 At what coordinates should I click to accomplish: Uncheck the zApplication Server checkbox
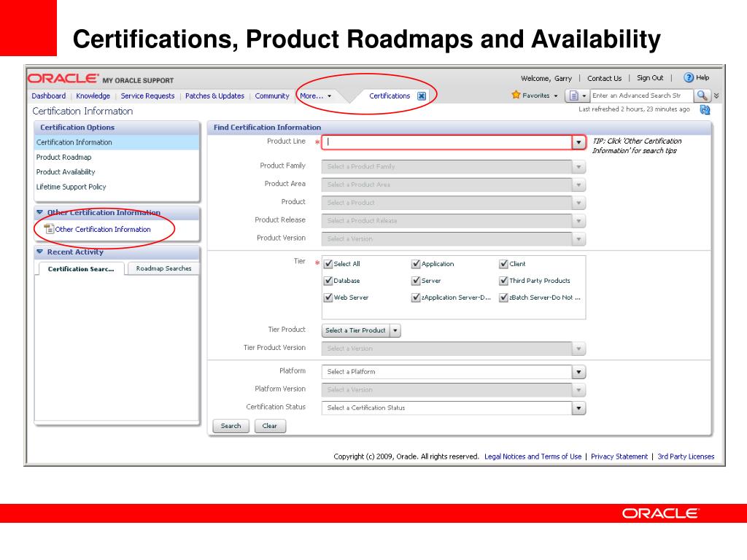point(416,297)
